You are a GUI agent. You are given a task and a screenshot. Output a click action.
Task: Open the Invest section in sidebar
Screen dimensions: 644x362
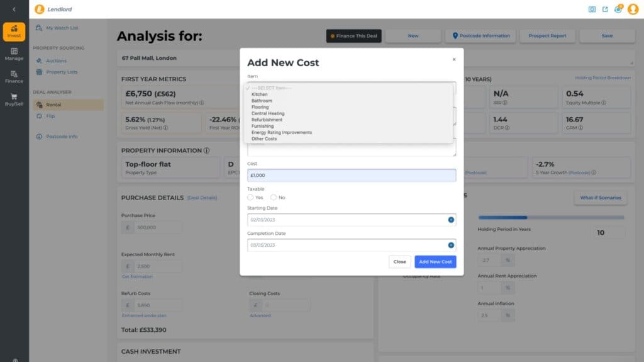14,31
